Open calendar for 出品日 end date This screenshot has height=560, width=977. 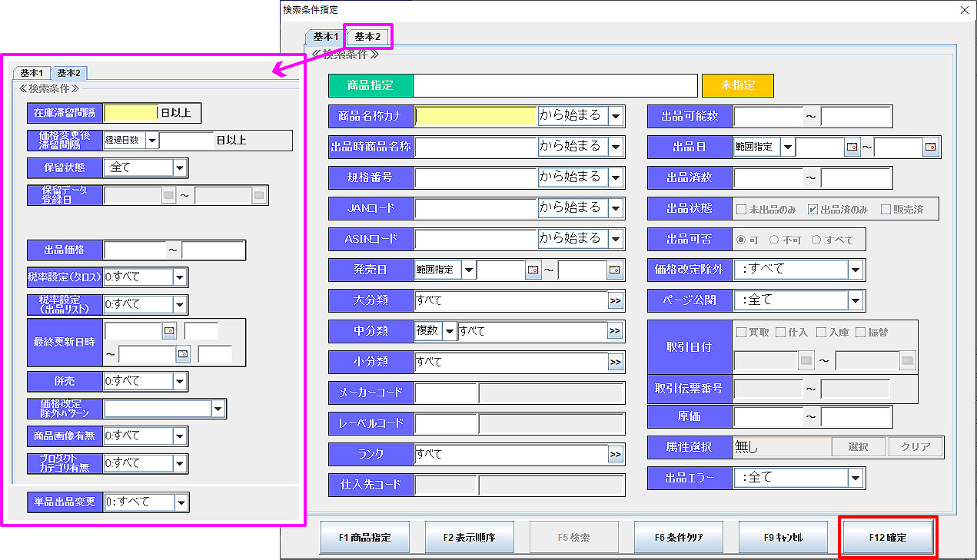point(930,147)
